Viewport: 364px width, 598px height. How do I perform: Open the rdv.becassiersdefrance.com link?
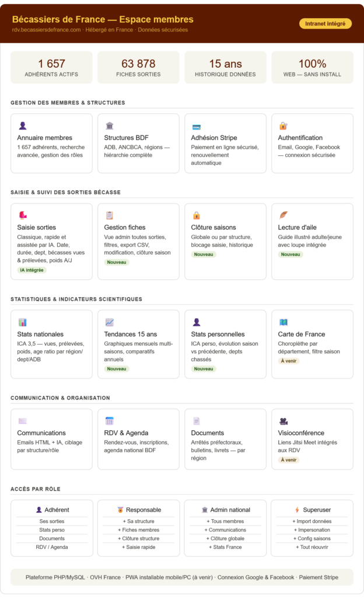[x=46, y=30]
